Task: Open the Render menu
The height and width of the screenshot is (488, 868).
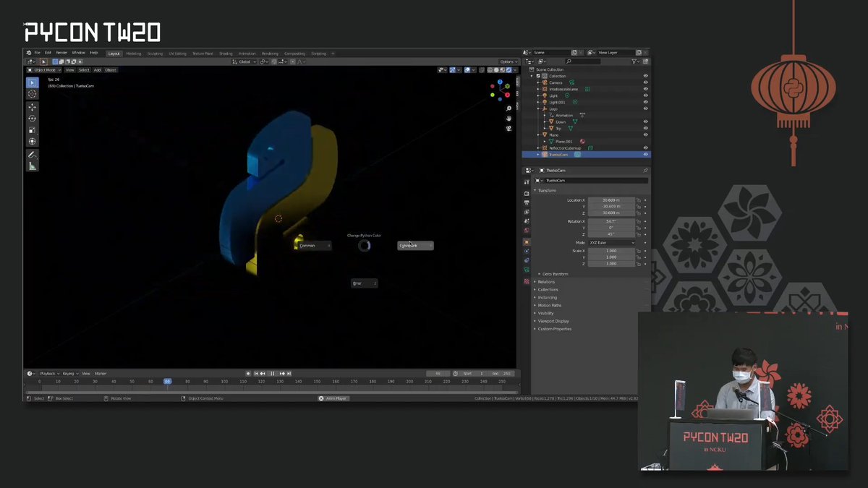Action: pos(61,53)
